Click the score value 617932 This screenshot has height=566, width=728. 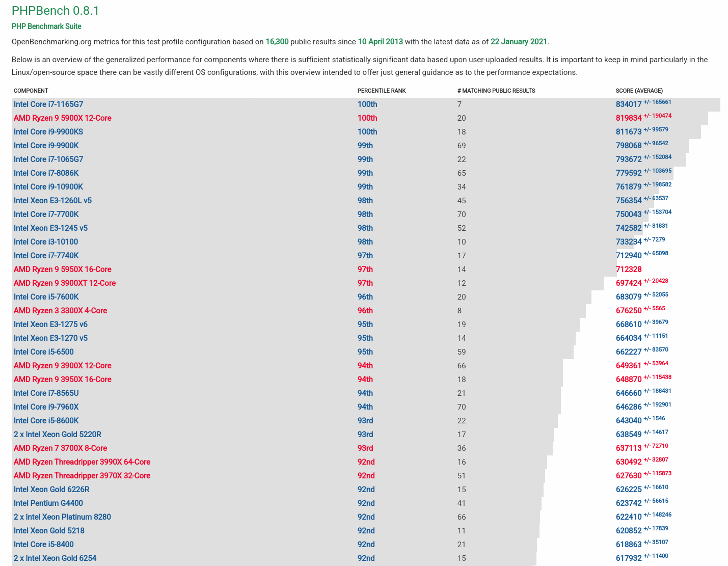tap(629, 558)
